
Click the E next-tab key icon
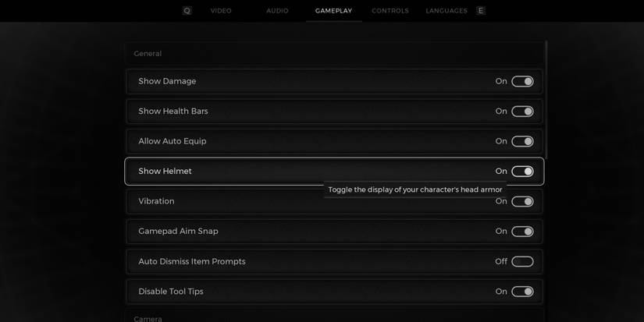481,11
